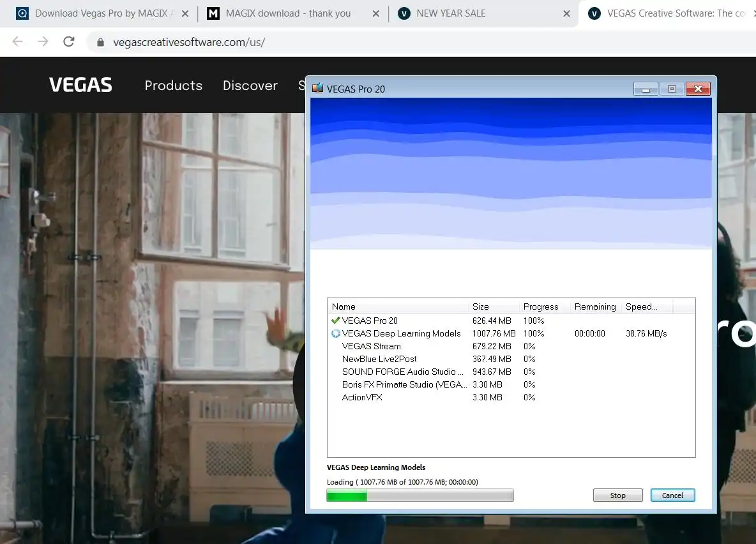Image resolution: width=756 pixels, height=544 pixels.
Task: Select the VEGAS Stream row
Action: 511,346
